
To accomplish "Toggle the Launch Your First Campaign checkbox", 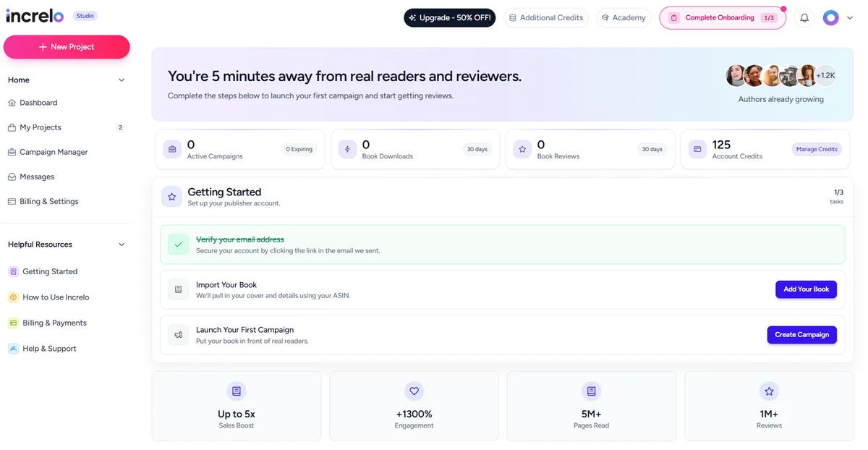I will pyautogui.click(x=178, y=334).
